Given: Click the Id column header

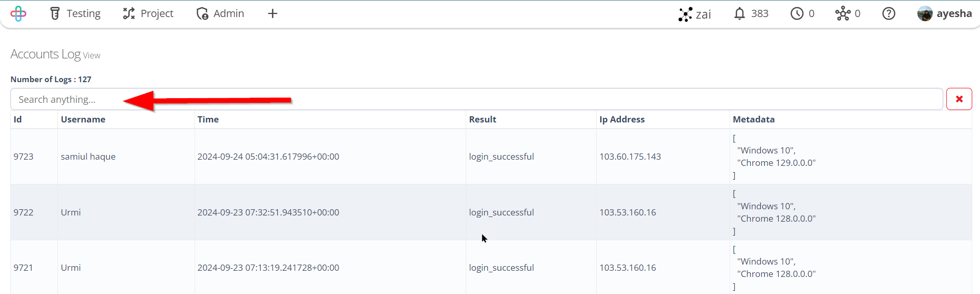Looking at the screenshot, I should pos(18,119).
